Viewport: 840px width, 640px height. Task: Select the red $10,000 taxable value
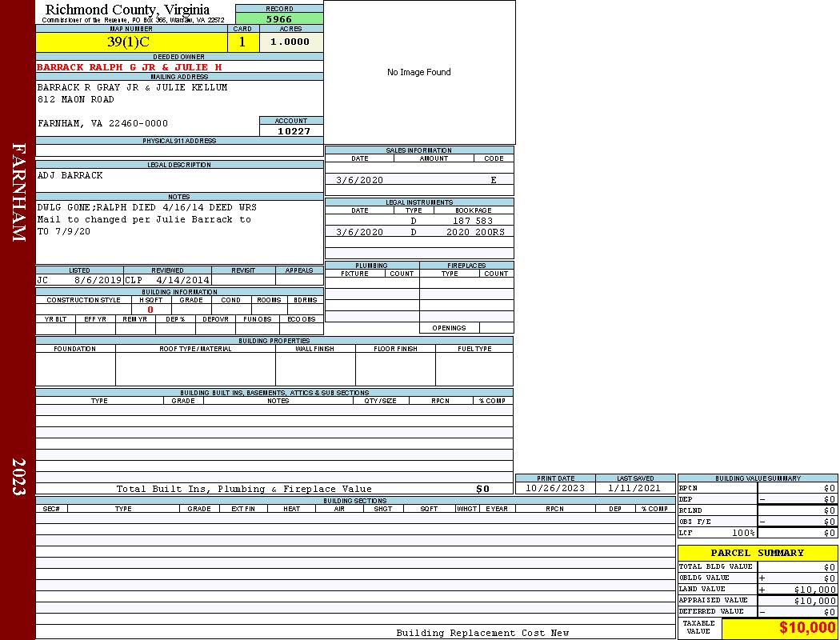coord(806,628)
